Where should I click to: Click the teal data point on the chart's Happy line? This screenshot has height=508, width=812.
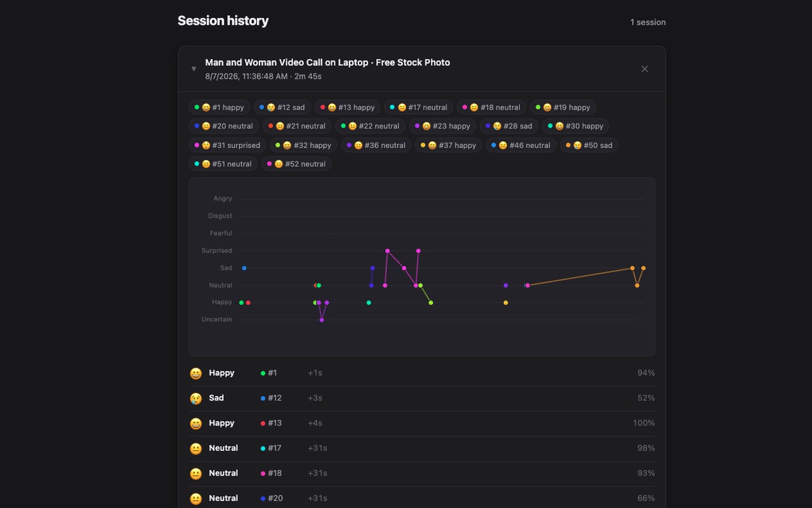[369, 303]
